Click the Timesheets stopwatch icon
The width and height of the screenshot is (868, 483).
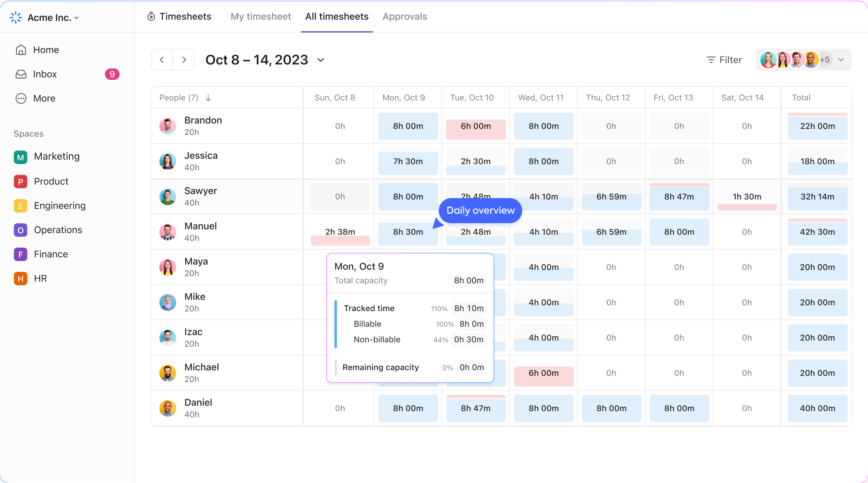(151, 17)
